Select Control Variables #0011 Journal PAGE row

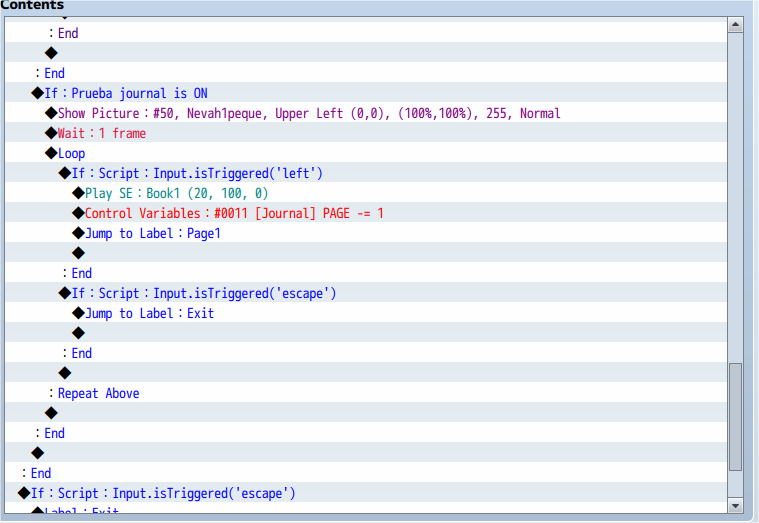point(365,213)
